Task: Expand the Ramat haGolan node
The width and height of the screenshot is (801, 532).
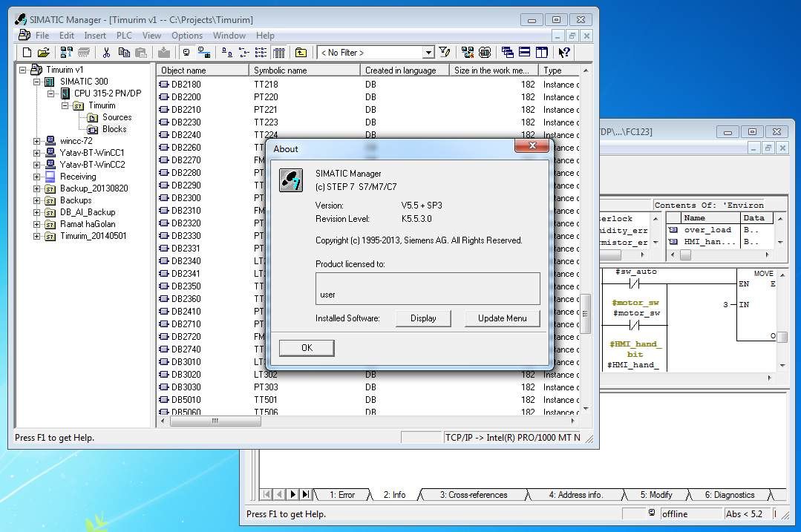Action: [x=37, y=224]
